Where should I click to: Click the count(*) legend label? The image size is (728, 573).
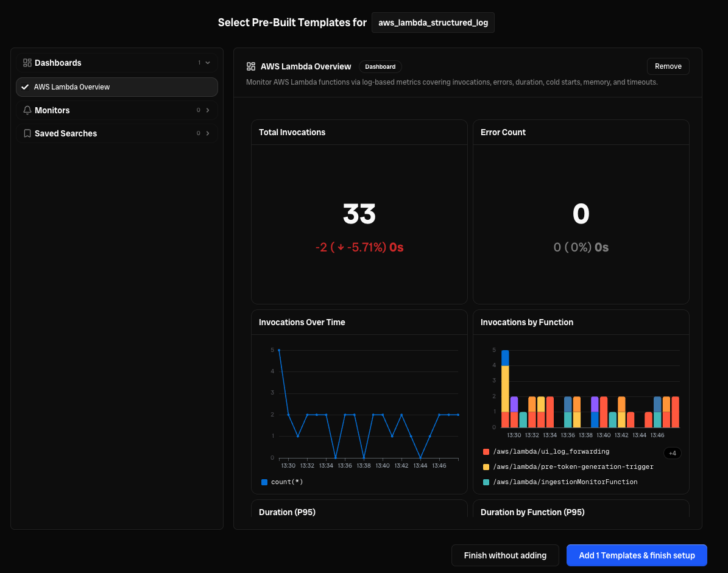point(287,482)
